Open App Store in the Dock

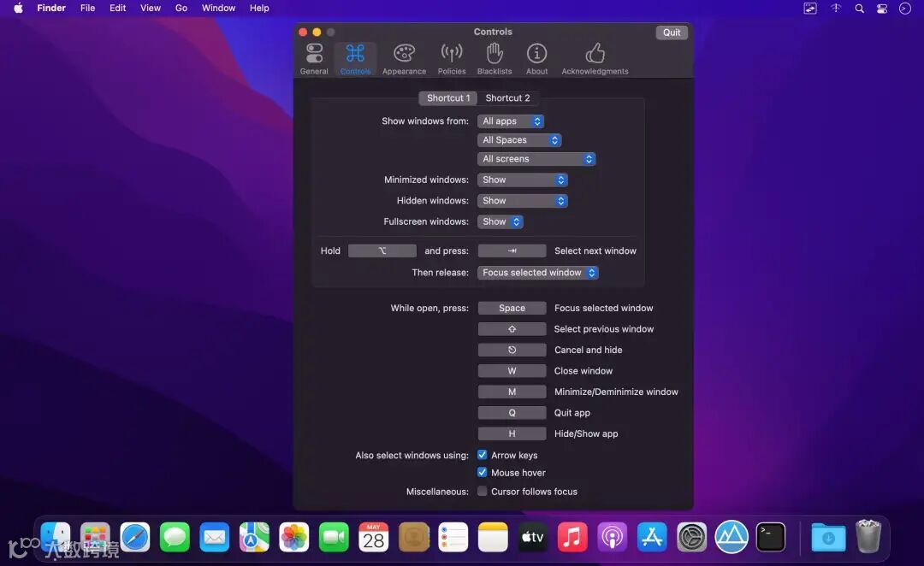(652, 537)
